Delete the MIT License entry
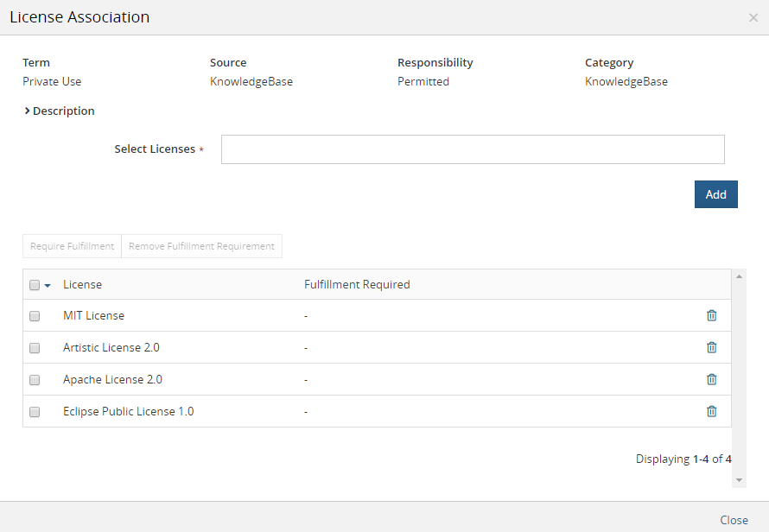The height and width of the screenshot is (532, 769). coord(711,315)
